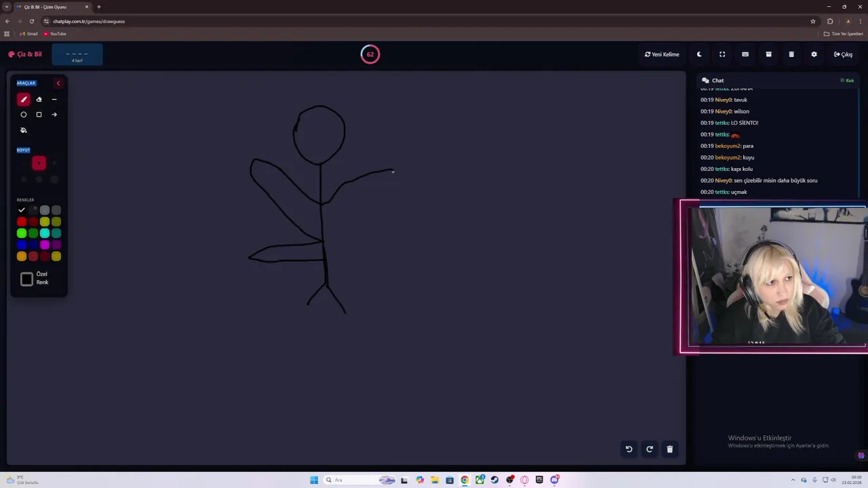Enter fullscreen mode in game toolbar
The height and width of the screenshot is (488, 868).
click(x=722, y=54)
